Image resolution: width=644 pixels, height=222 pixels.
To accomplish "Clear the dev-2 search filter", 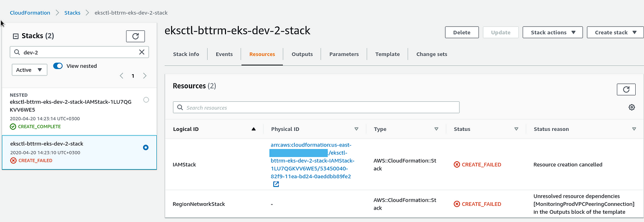I will click(142, 52).
